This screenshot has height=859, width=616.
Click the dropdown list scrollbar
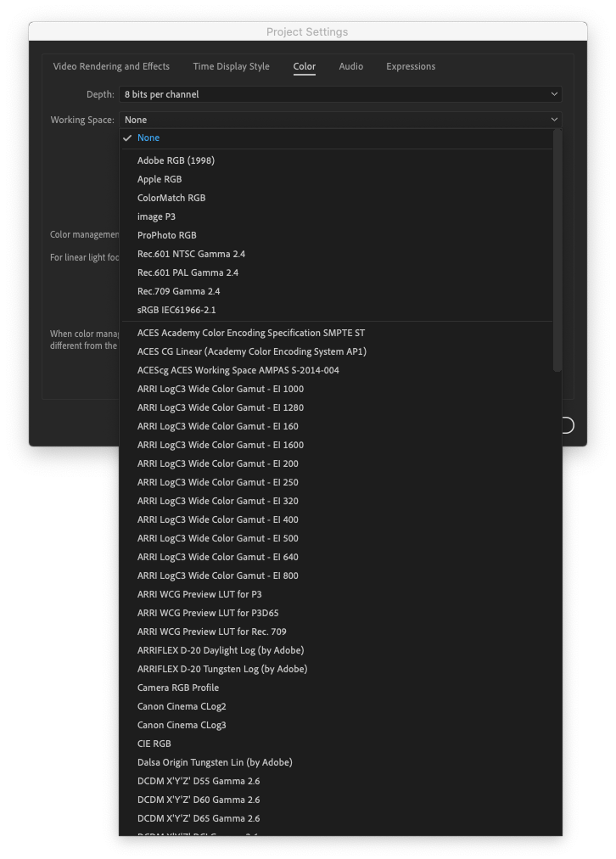click(557, 250)
